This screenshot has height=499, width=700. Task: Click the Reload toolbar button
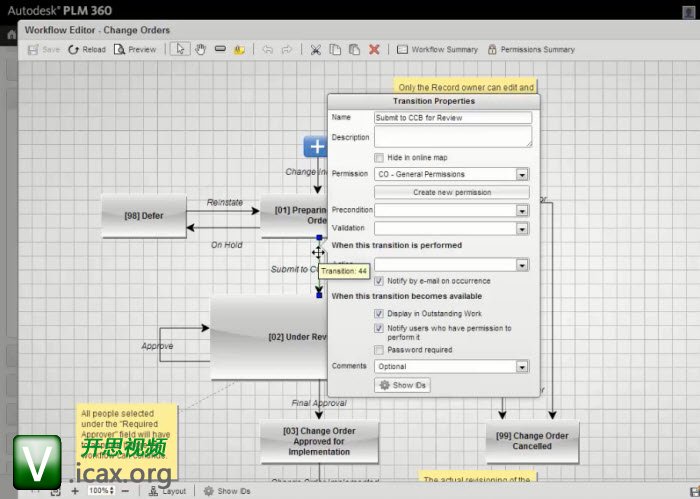coord(86,49)
